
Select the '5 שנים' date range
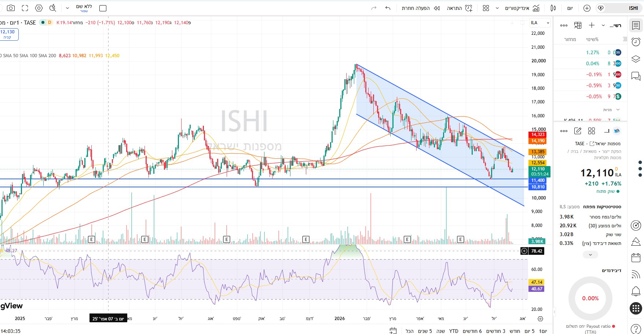(x=425, y=331)
